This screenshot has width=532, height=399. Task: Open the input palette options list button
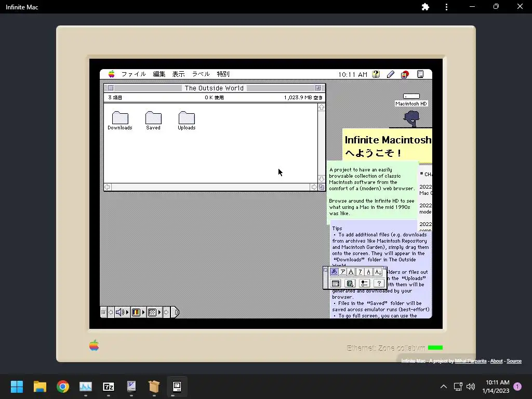tap(364, 283)
